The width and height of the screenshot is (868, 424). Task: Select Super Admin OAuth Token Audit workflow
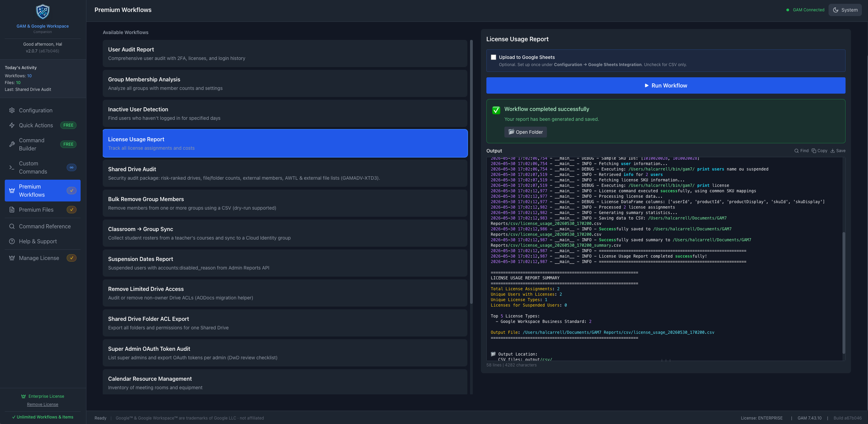click(x=285, y=353)
